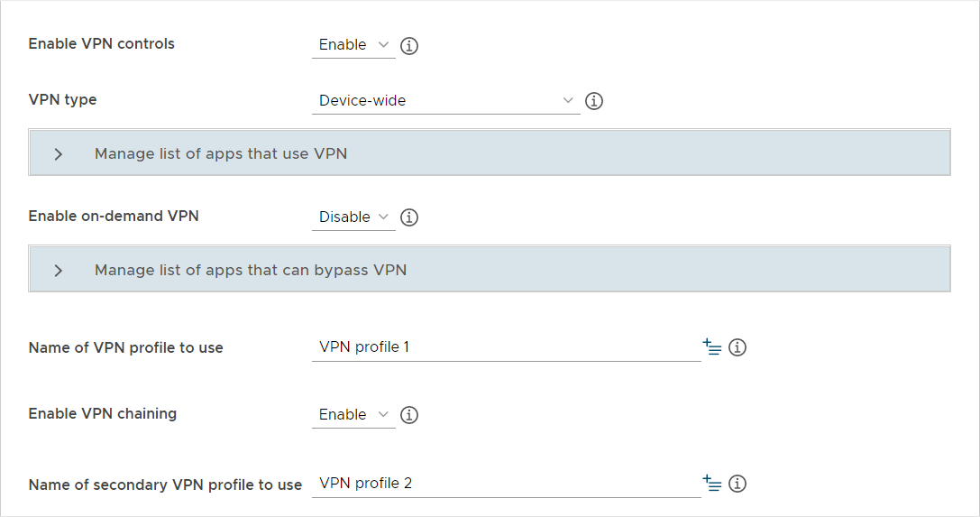The height and width of the screenshot is (517, 980).
Task: Open the Enable VPN controls dropdown
Action: 353,45
